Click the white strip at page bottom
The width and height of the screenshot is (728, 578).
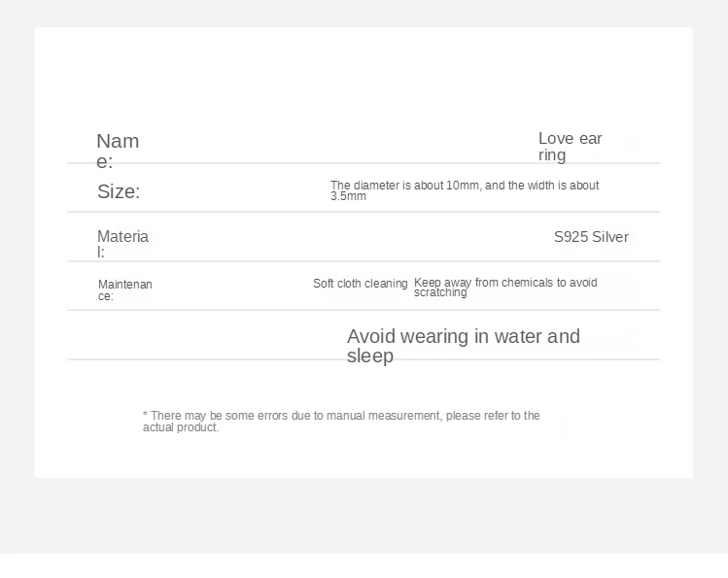click(364, 566)
